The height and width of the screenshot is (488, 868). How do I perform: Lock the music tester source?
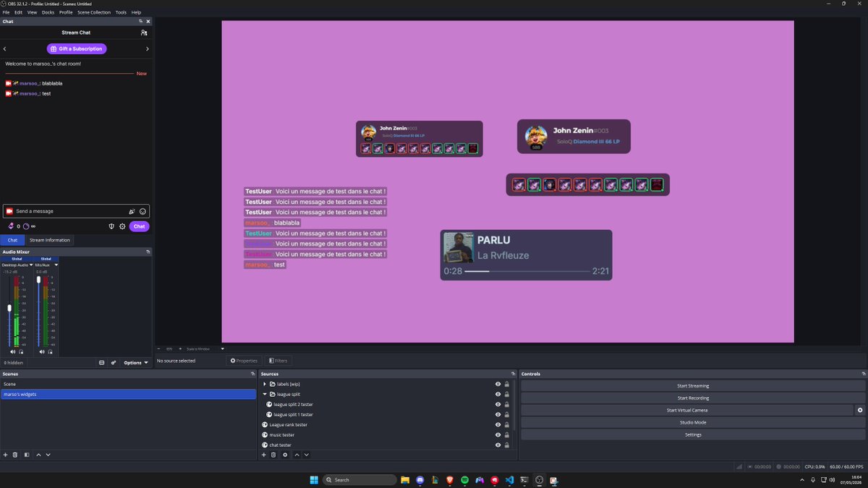point(507,435)
